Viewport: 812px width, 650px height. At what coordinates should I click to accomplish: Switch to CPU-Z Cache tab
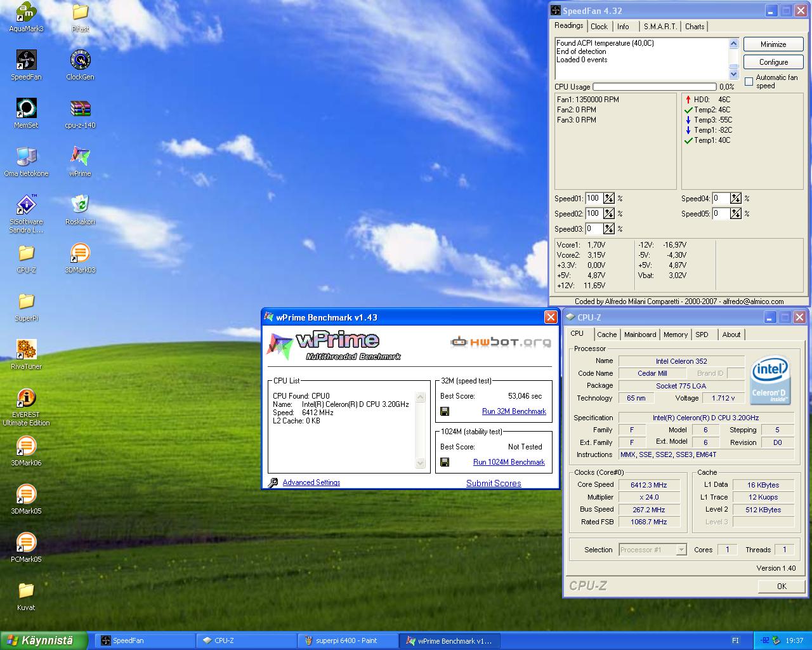[606, 335]
